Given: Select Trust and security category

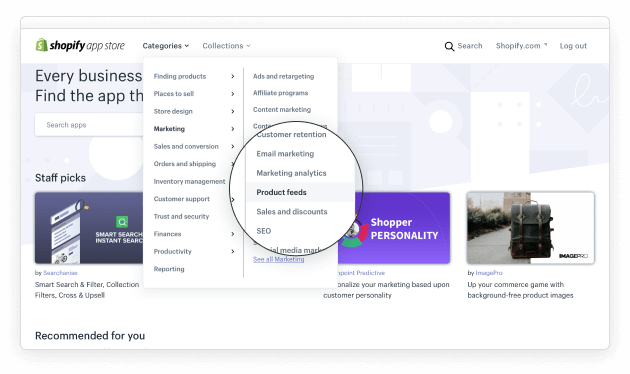Looking at the screenshot, I should pos(181,216).
